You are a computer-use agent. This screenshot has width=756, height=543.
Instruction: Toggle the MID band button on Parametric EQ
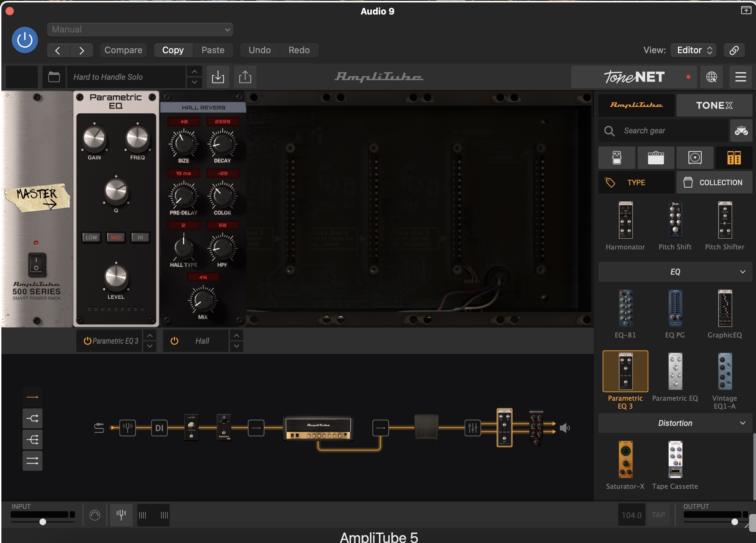click(116, 237)
